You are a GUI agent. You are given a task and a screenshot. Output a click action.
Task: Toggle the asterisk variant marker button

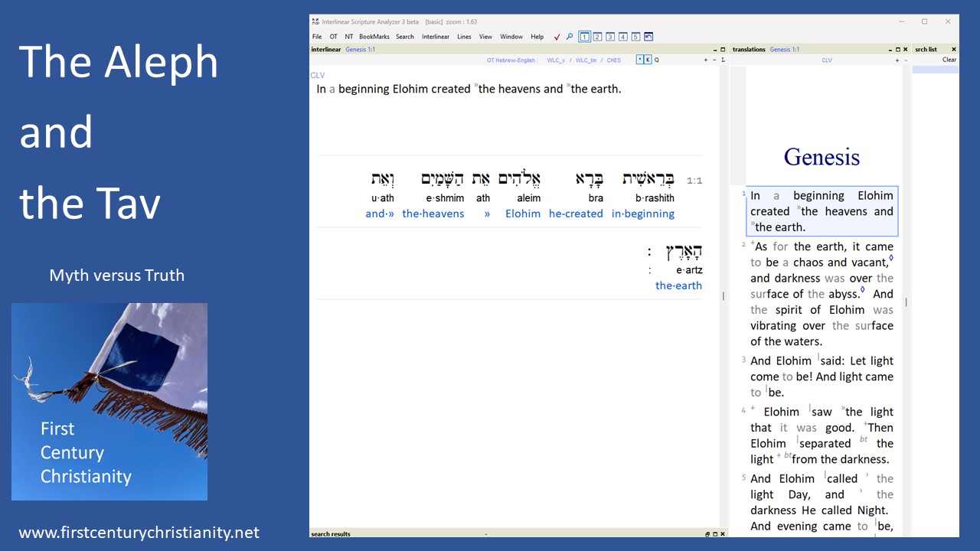pos(639,60)
